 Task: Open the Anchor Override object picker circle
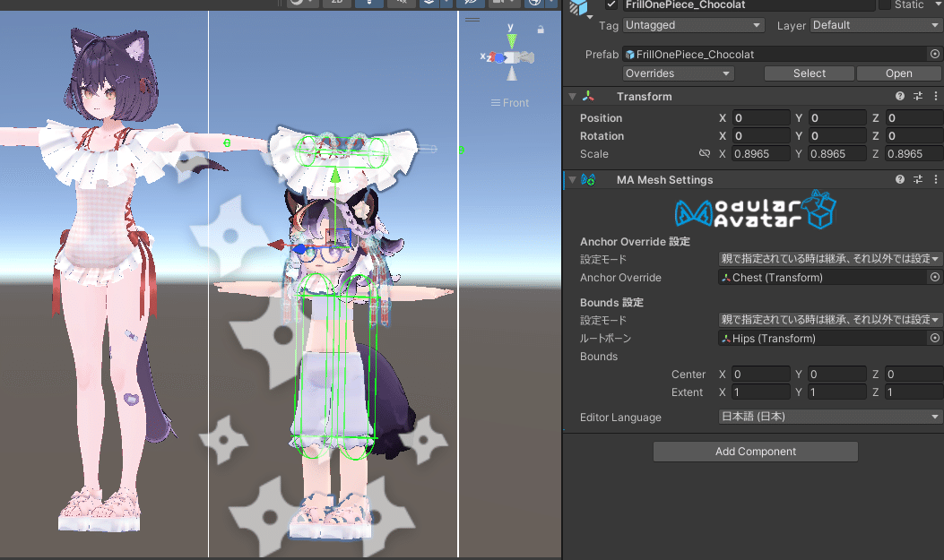(935, 277)
